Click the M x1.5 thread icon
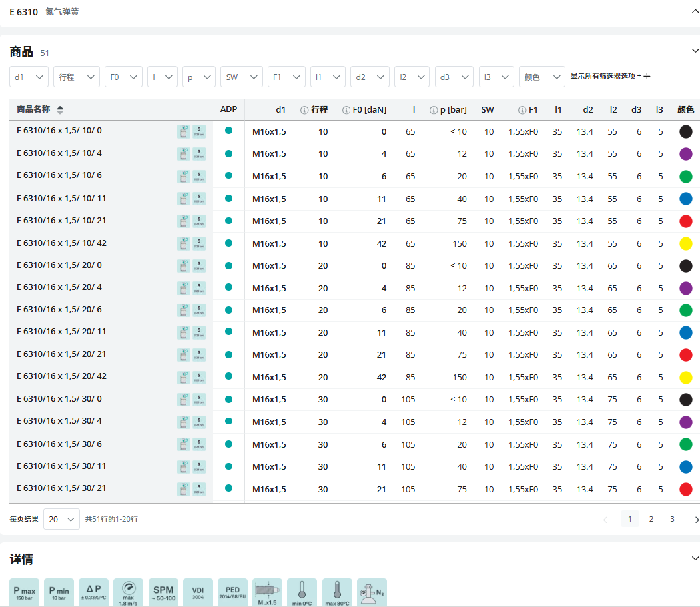 click(267, 593)
